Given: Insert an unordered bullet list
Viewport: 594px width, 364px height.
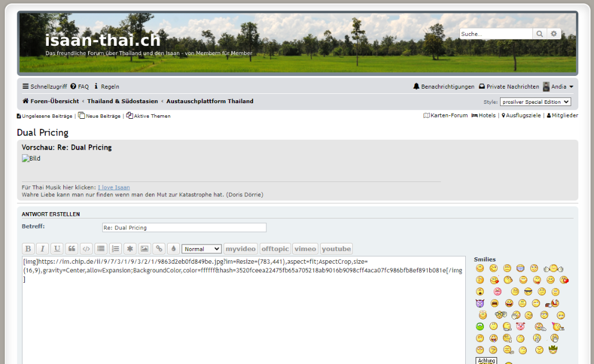Looking at the screenshot, I should tap(101, 249).
